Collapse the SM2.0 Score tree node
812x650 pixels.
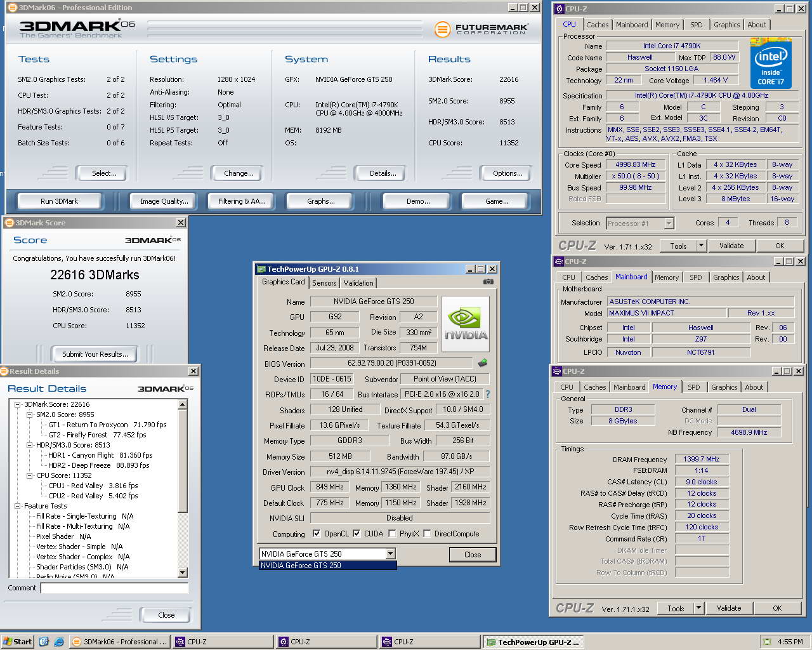[29, 415]
